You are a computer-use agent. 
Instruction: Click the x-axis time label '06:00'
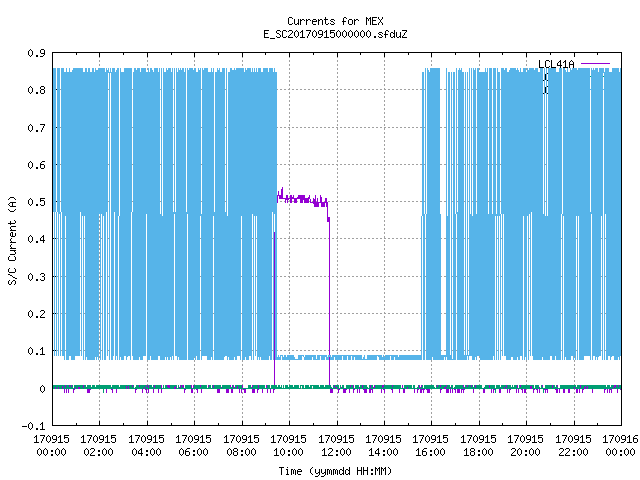(193, 452)
